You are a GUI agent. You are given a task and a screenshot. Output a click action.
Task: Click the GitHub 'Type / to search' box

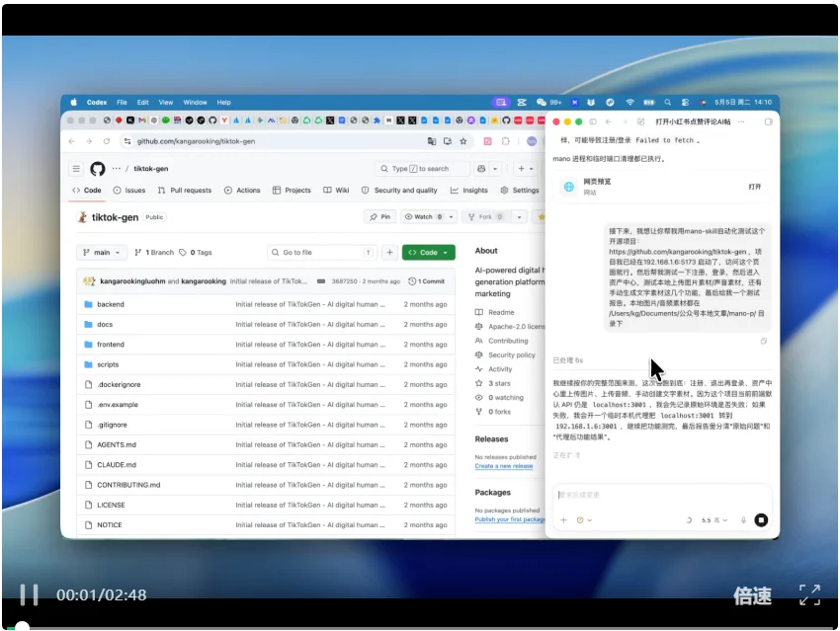[x=422, y=169]
